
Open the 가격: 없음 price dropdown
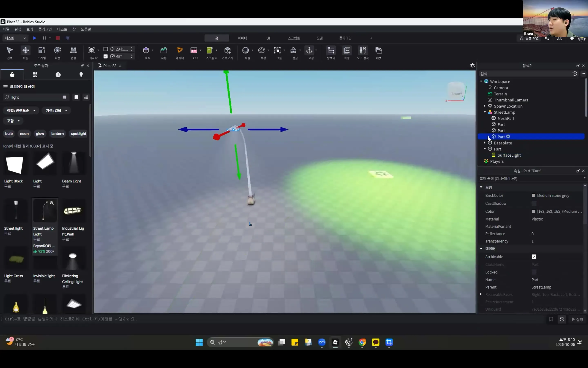pyautogui.click(x=56, y=110)
